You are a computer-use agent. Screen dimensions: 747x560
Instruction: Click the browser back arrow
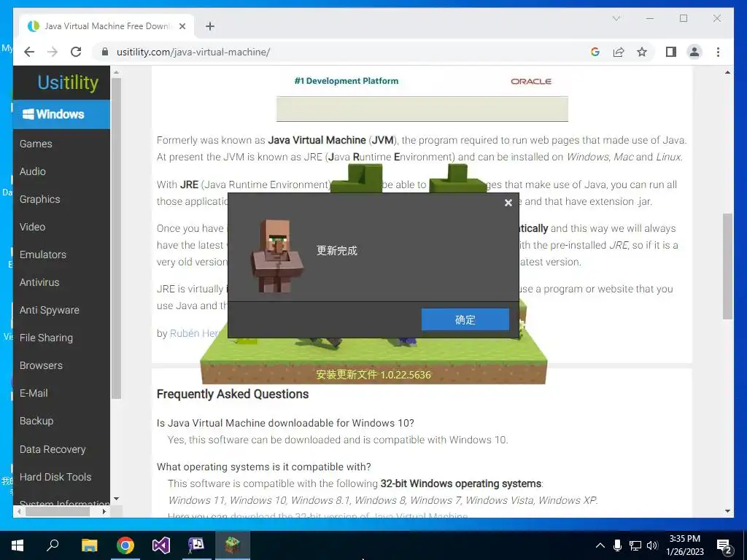(29, 52)
